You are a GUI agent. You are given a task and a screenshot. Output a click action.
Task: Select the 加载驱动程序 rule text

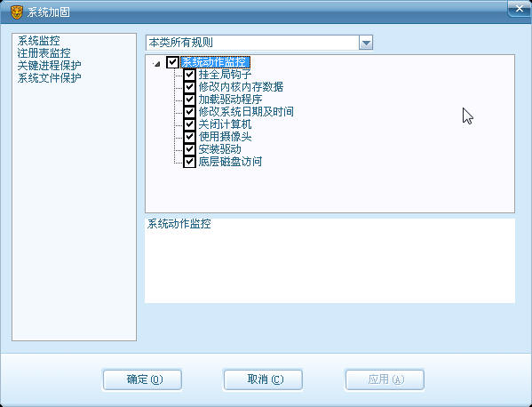230,100
